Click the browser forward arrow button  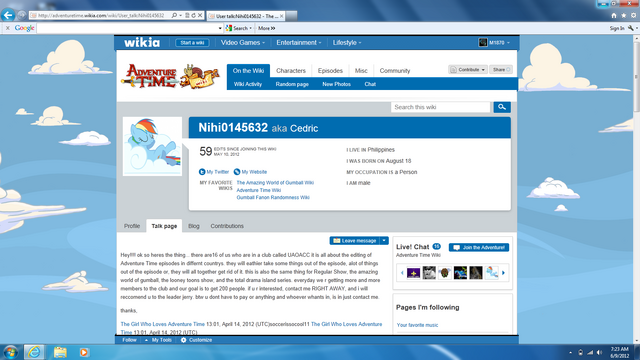pyautogui.click(x=22, y=16)
